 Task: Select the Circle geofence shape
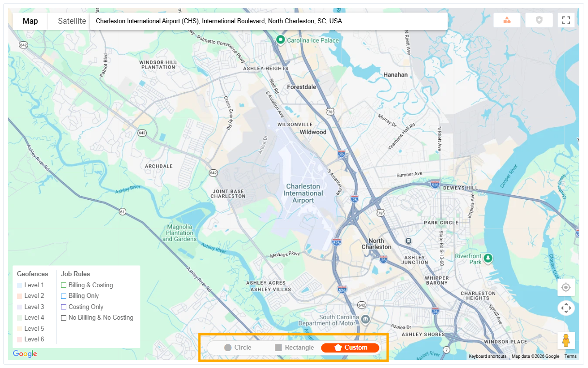[238, 348]
